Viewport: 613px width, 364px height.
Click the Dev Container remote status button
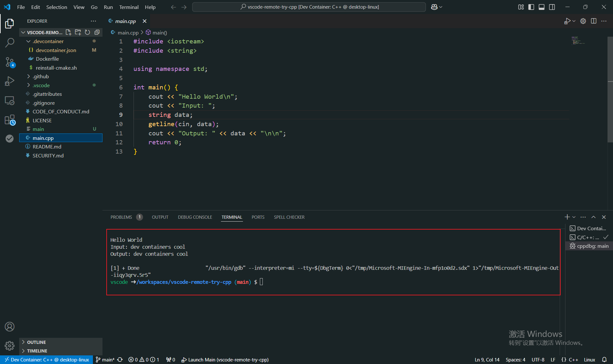47,360
